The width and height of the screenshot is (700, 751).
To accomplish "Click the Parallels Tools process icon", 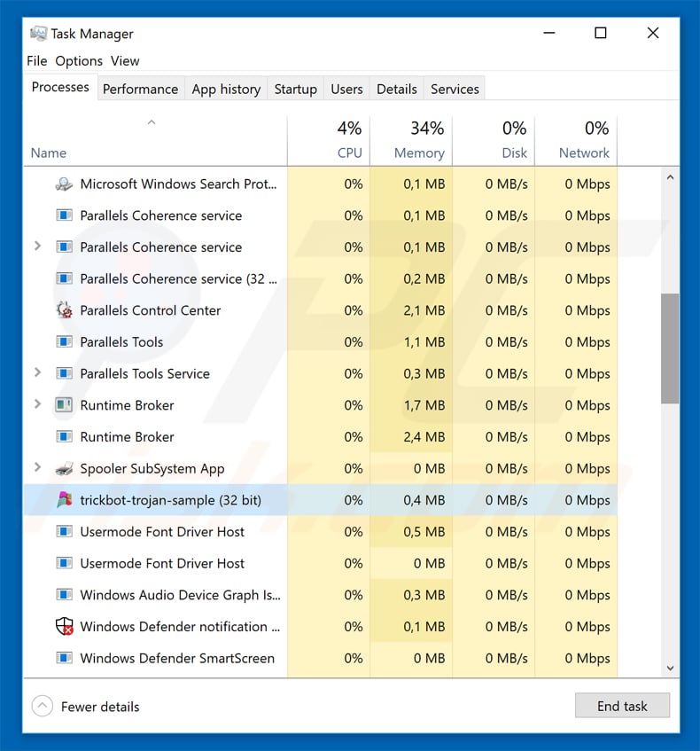I will pyautogui.click(x=64, y=342).
